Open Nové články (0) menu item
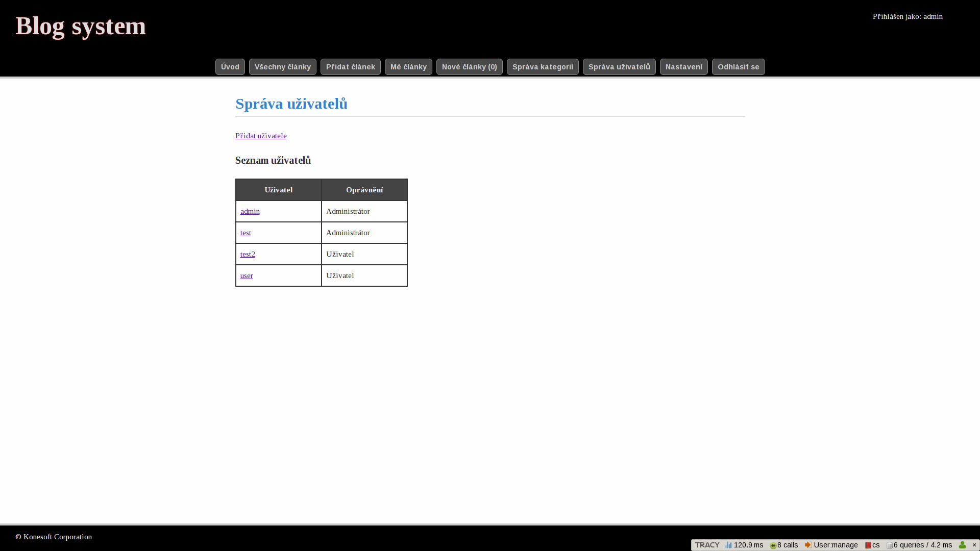The image size is (980, 551). (x=470, y=67)
